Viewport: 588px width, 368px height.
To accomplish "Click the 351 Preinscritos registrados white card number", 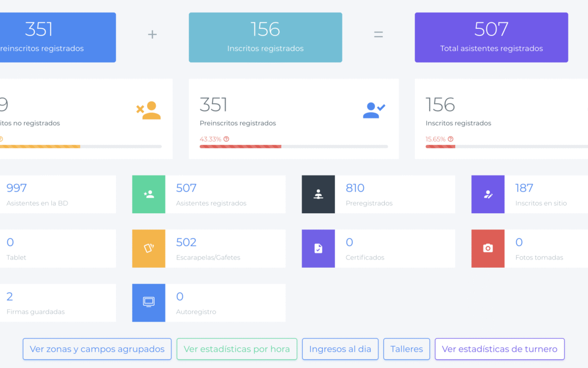I will tap(213, 105).
